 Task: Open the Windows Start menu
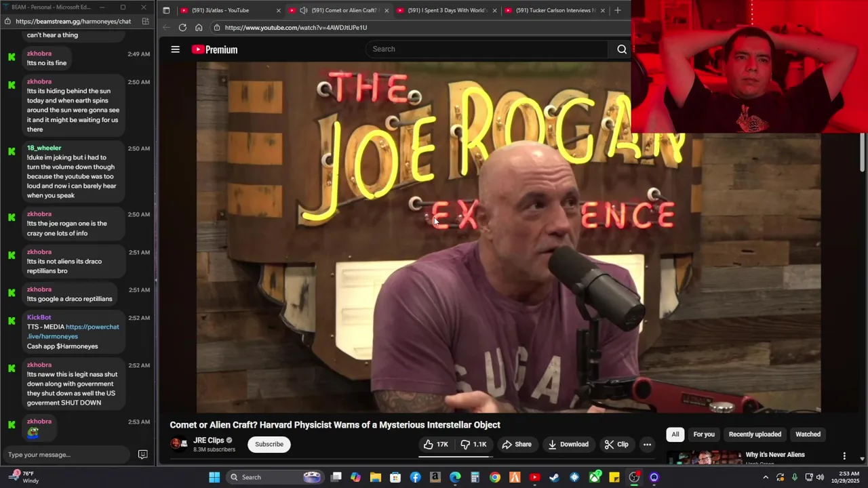coord(214,477)
